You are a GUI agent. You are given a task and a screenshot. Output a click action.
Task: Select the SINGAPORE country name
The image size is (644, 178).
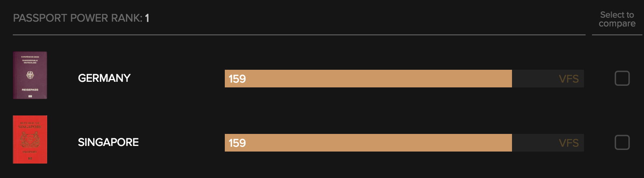108,142
